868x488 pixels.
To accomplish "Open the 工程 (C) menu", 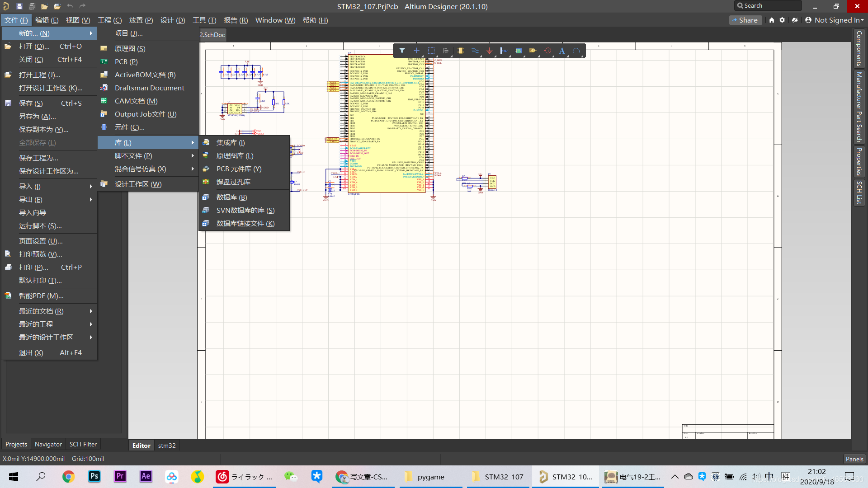I will click(110, 20).
